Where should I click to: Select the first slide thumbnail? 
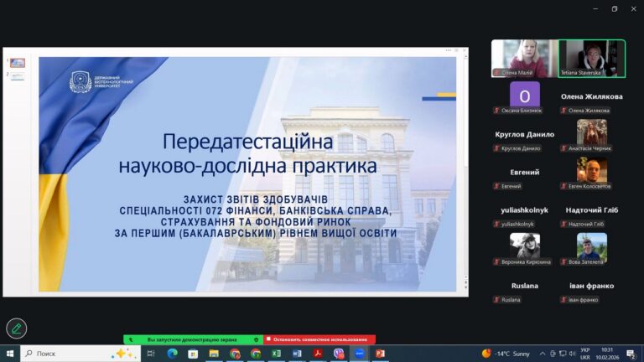click(18, 63)
